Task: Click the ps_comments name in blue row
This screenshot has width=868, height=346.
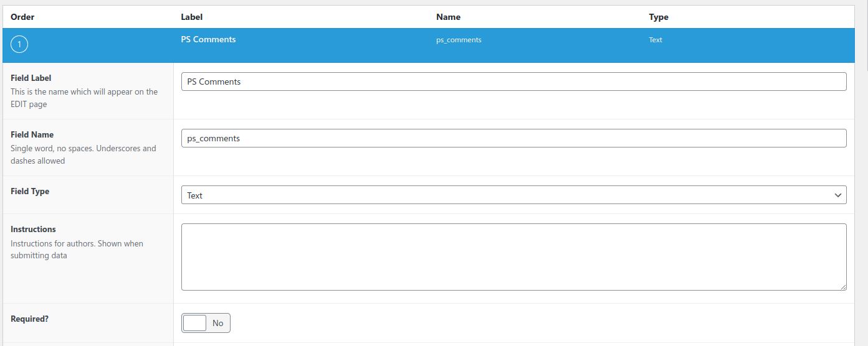Action: (459, 40)
